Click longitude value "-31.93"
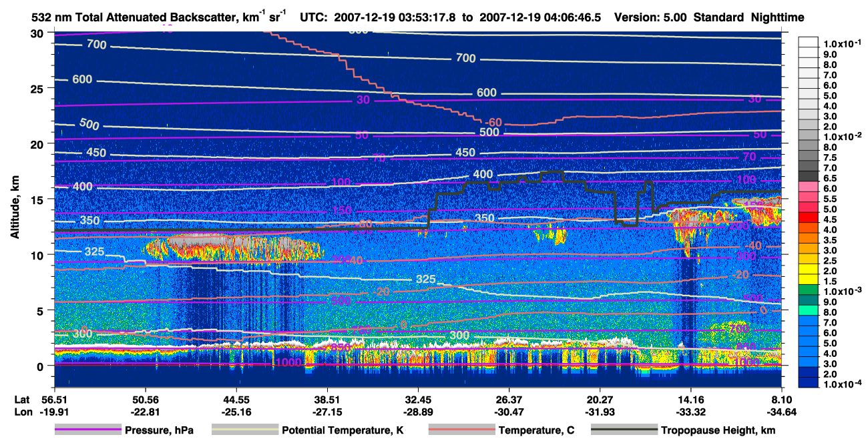This screenshot has height=445, width=868. click(x=600, y=412)
